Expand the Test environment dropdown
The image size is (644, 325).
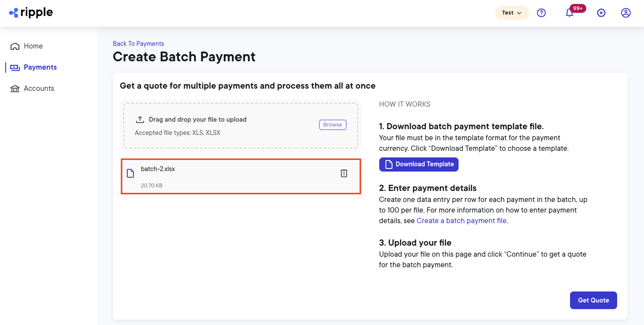coord(511,13)
